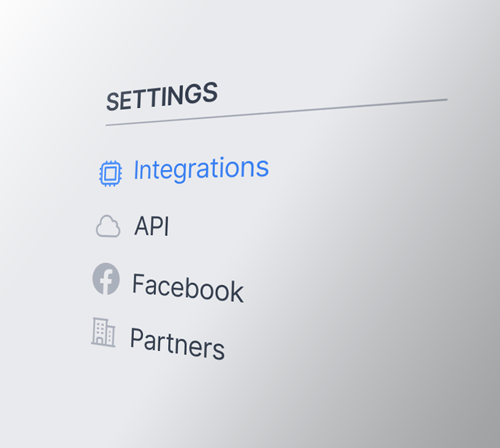500x448 pixels.
Task: Click the divider line under SETTINGS
Action: point(276,112)
